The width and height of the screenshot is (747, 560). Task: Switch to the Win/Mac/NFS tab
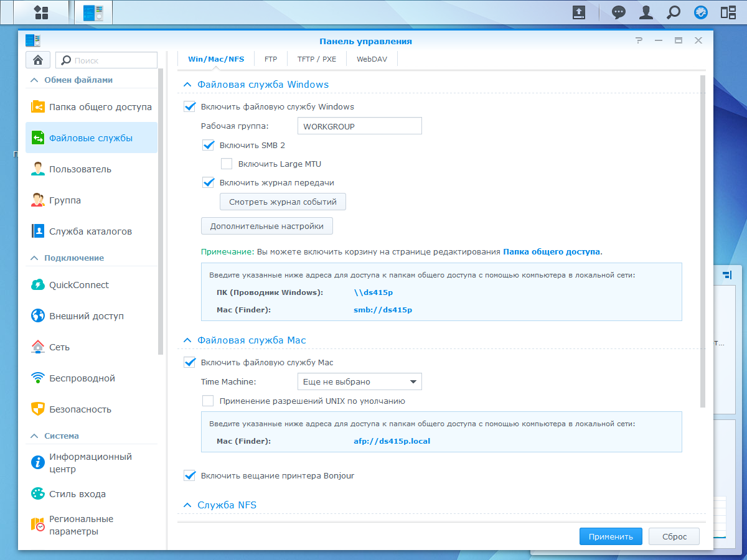click(x=216, y=59)
